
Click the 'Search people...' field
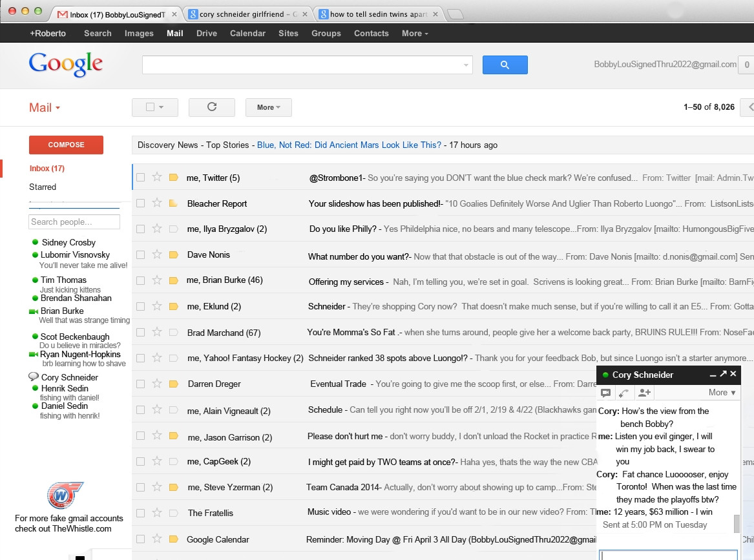(x=74, y=222)
